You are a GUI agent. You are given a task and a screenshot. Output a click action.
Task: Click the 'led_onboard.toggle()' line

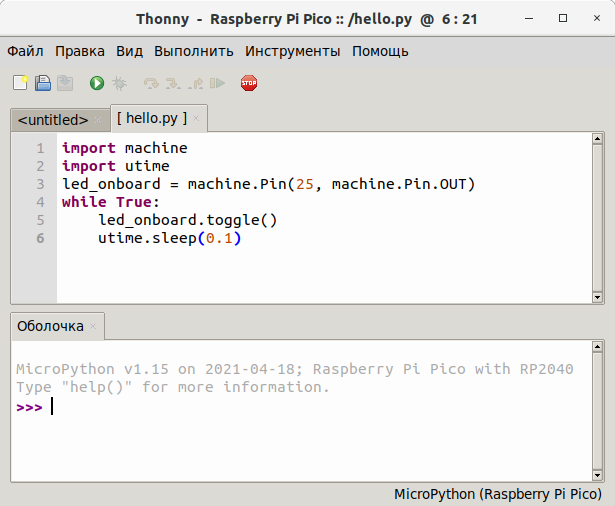[x=187, y=220]
